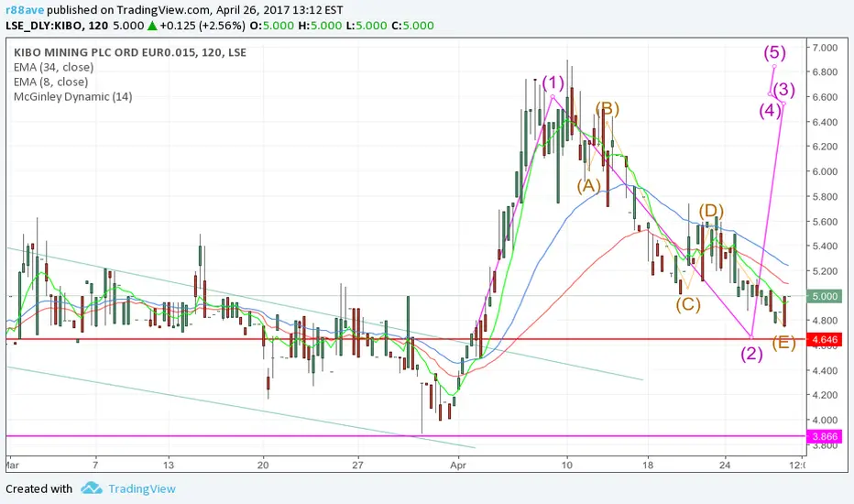Click the 3.866 magenta price label
The image size is (854, 504).
pyautogui.click(x=825, y=436)
